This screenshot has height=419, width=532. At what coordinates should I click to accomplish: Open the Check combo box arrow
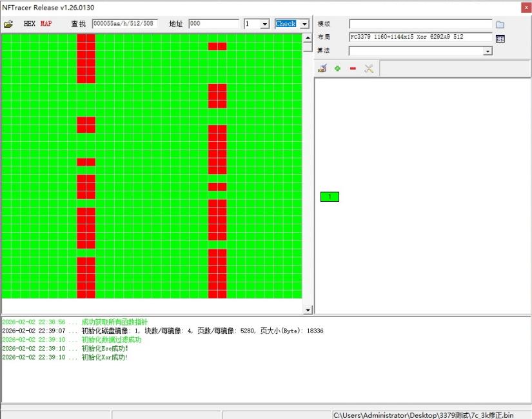[304, 24]
